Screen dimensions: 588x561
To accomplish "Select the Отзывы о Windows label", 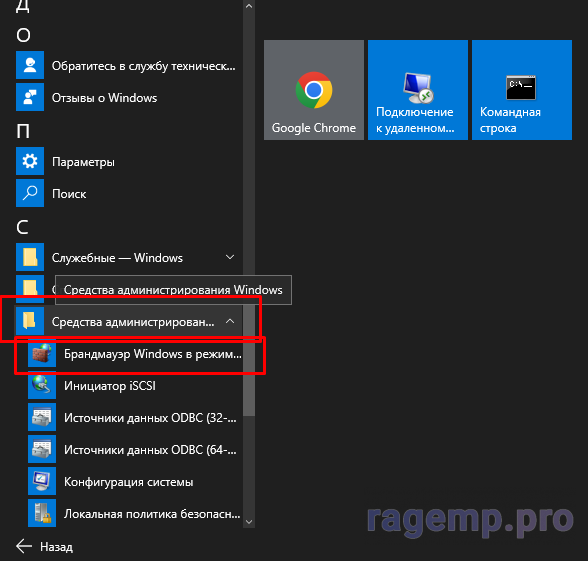I will (x=105, y=98).
